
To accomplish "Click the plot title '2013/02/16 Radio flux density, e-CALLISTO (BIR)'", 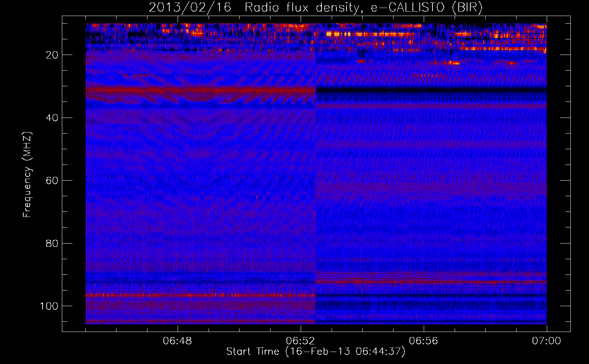I will pos(316,8).
